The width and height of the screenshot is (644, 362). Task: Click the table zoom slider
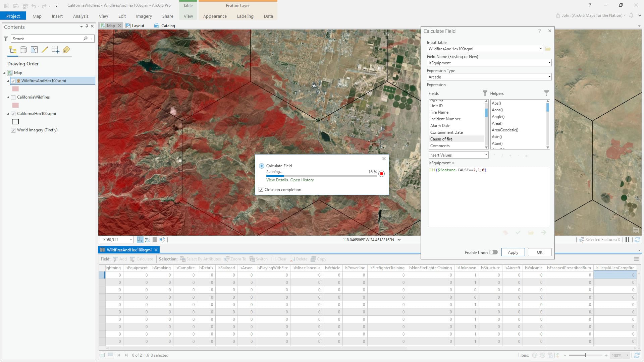[585, 355]
